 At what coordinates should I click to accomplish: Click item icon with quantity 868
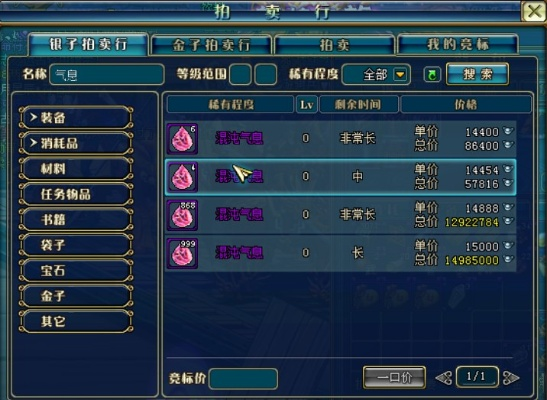[182, 215]
